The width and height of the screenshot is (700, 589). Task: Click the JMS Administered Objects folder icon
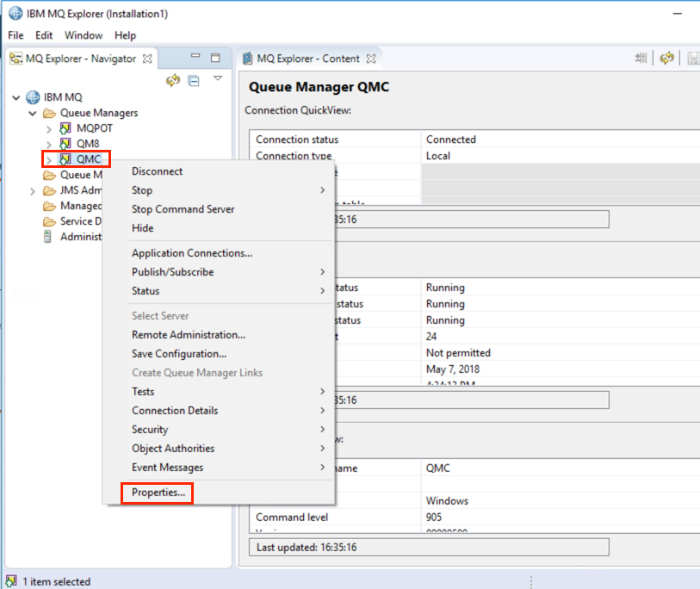pyautogui.click(x=49, y=190)
